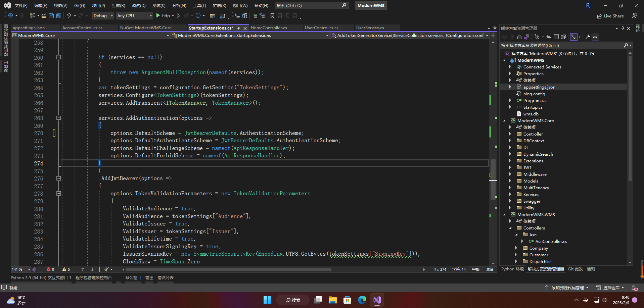Image resolution: width=644 pixels, height=308 pixels.
Task: Switch views icon in Solution Explorer toolbar
Action: point(527,37)
